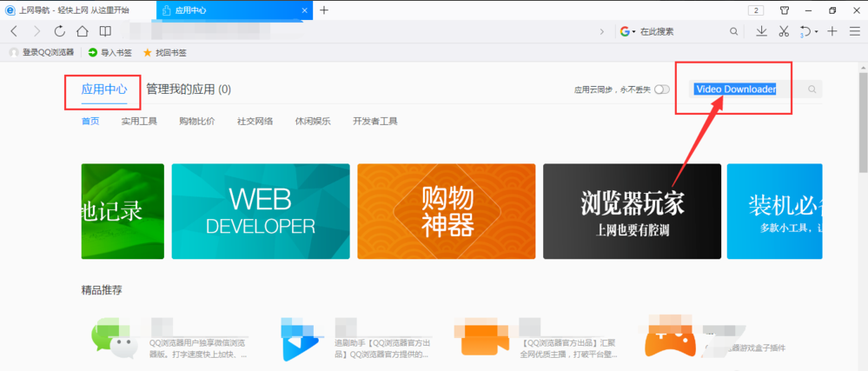Open the 购物神器 banner

click(447, 211)
